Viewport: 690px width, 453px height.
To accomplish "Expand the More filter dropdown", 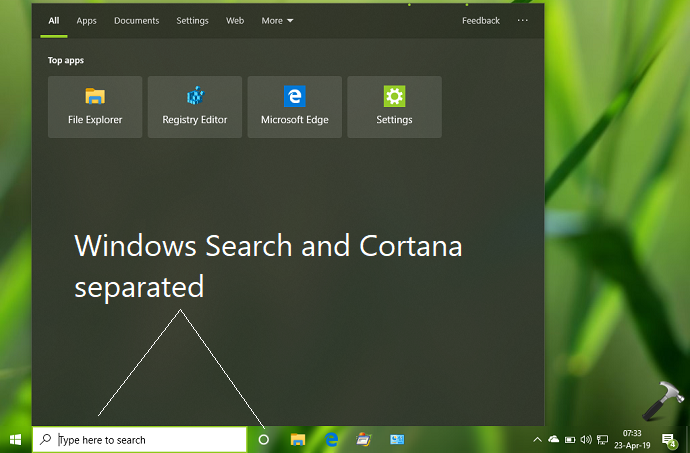I will tap(277, 21).
